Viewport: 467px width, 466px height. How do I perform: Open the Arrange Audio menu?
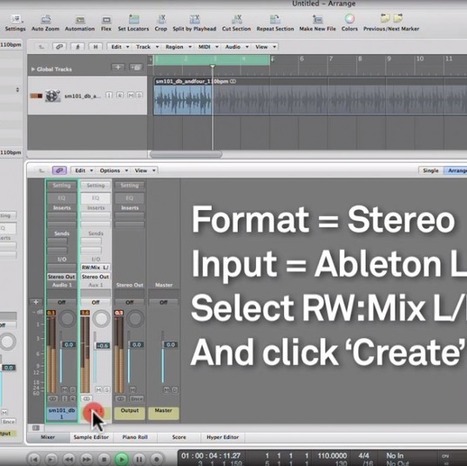click(236, 47)
